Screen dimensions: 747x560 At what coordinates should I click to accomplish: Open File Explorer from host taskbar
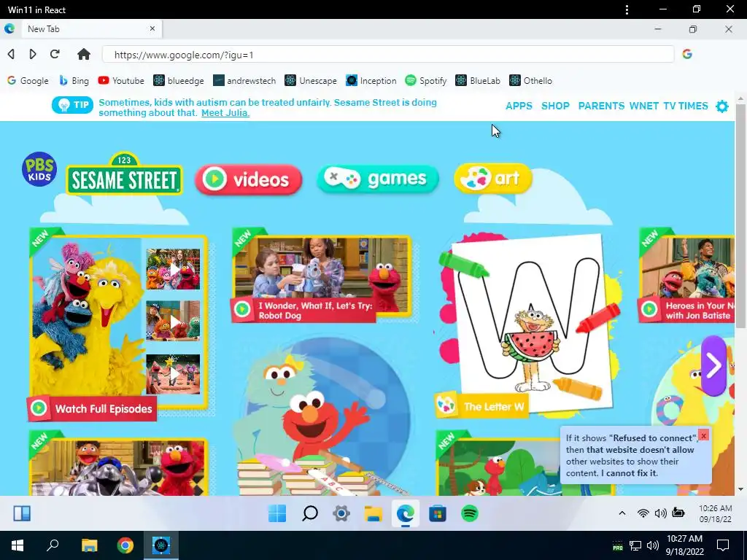[89, 545]
